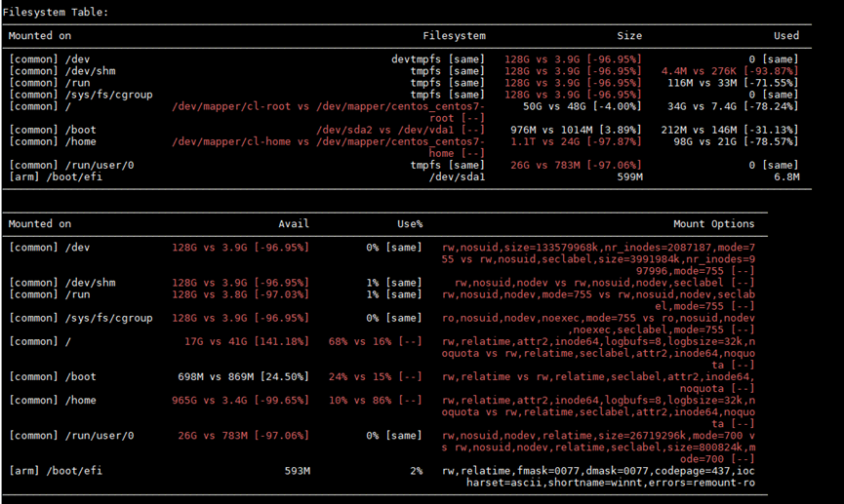Click the "Filesystem Table:" heading text
The height and width of the screenshot is (504, 844).
tap(57, 12)
